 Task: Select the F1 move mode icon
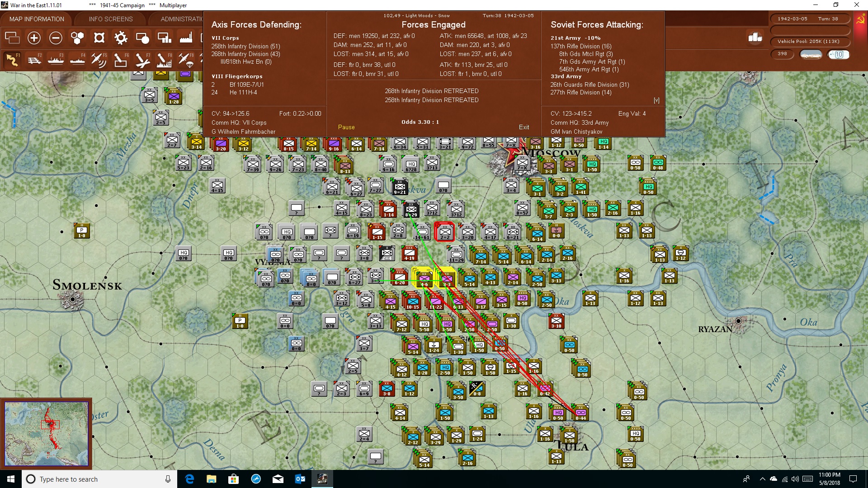tap(12, 60)
